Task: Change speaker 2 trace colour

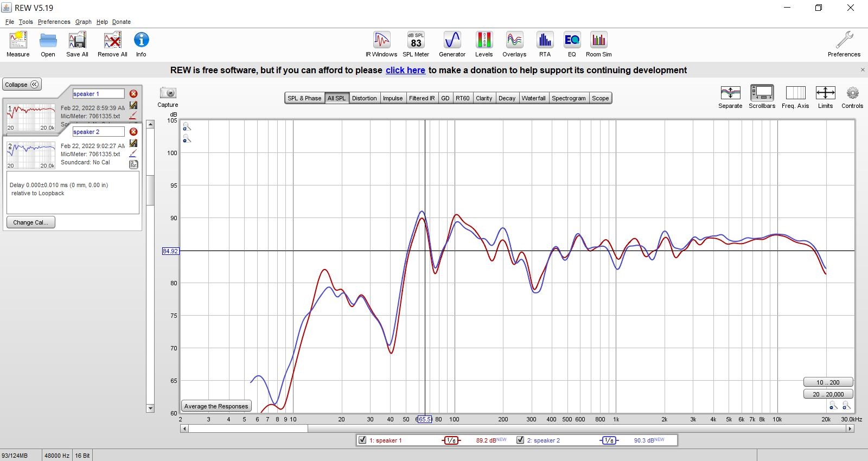Action: (x=133, y=153)
